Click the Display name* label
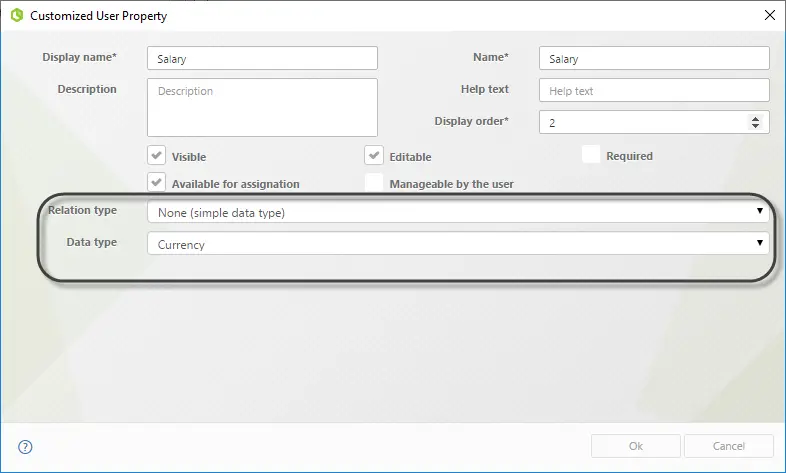This screenshot has width=786, height=473. [x=79, y=57]
